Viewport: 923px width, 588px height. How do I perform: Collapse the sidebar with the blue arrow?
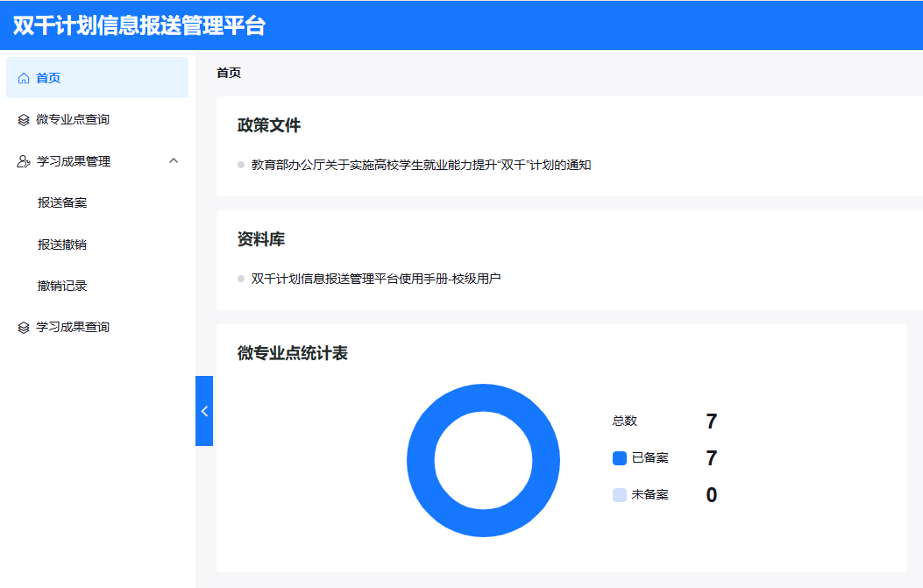[203, 410]
